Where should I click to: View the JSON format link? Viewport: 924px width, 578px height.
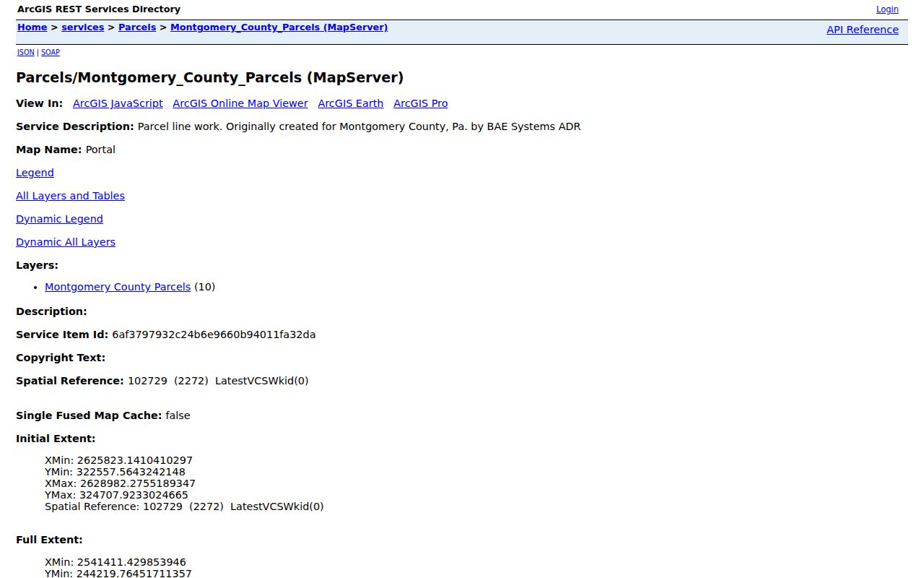click(25, 52)
